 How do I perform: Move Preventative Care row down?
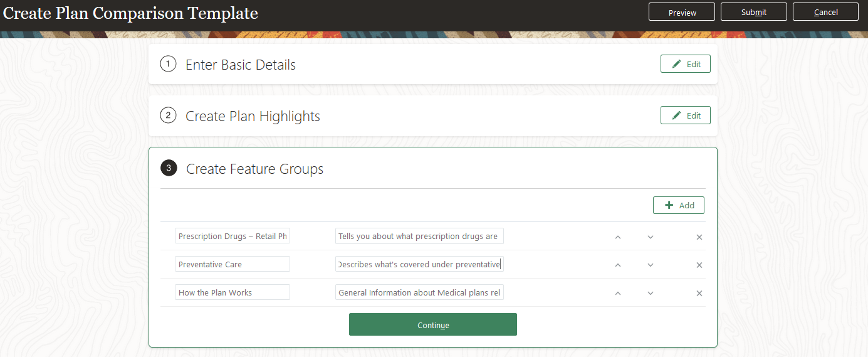(x=651, y=265)
